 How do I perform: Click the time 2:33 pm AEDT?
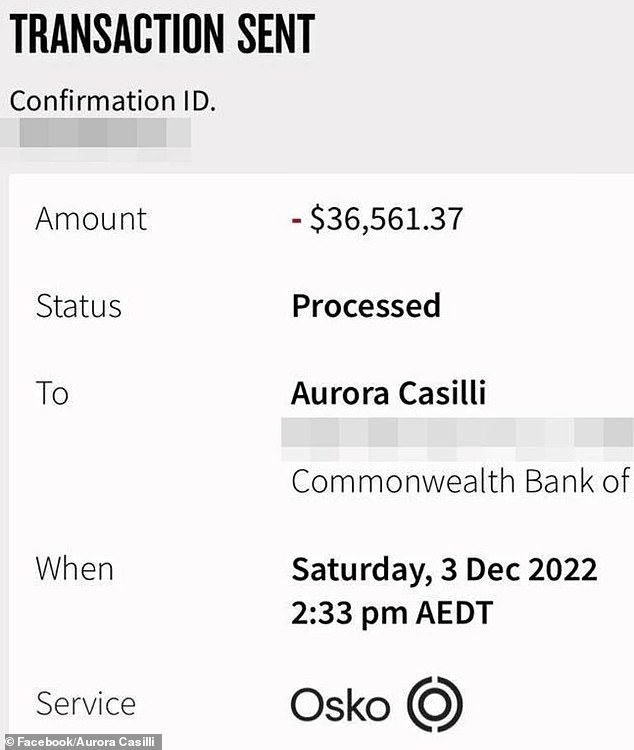[392, 612]
